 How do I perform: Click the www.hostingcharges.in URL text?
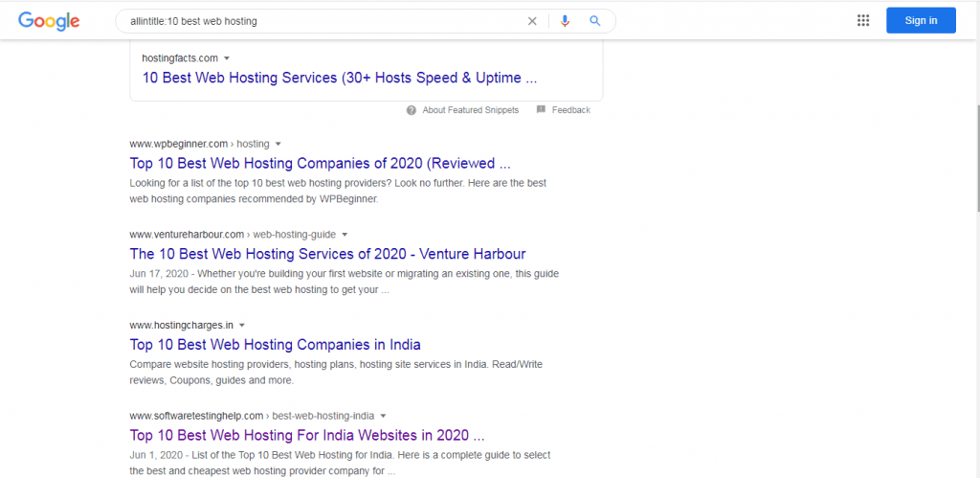tap(181, 326)
